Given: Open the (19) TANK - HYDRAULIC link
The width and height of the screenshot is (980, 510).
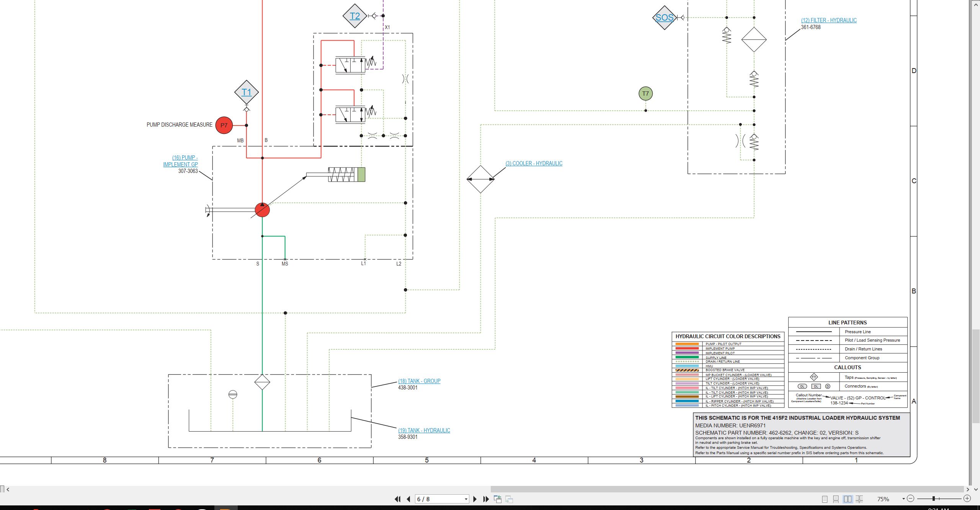Looking at the screenshot, I should 424,430.
